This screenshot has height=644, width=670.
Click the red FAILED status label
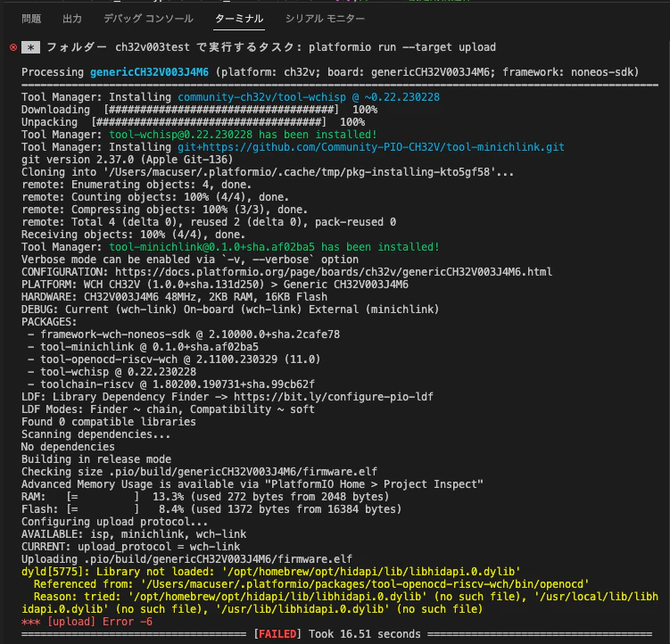[277, 634]
